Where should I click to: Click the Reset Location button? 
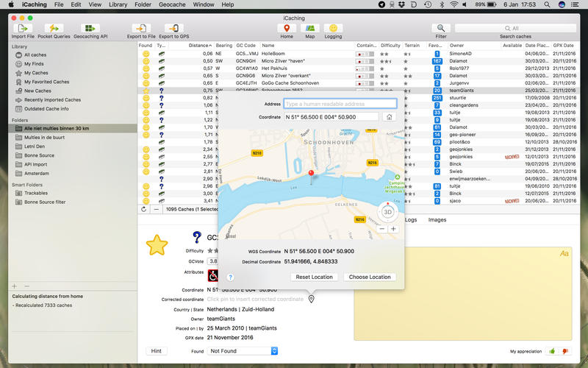[x=314, y=277]
